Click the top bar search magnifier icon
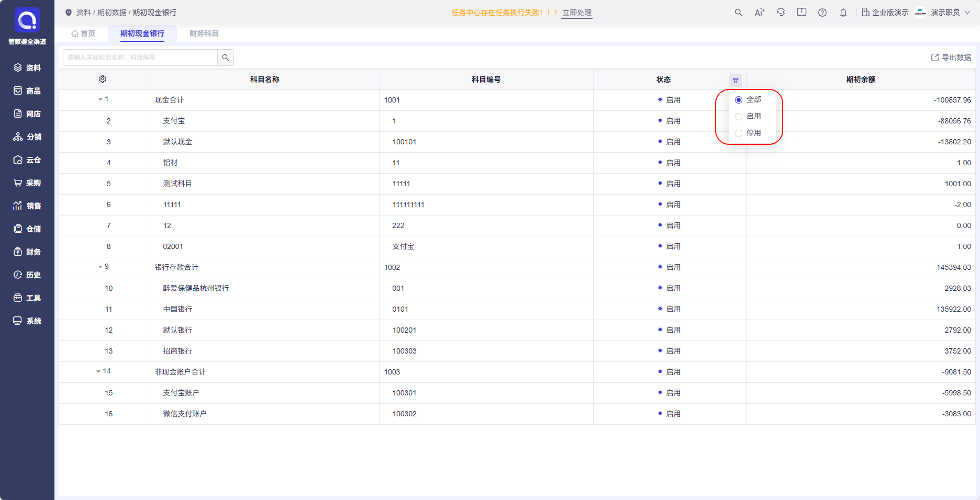 pyautogui.click(x=738, y=13)
